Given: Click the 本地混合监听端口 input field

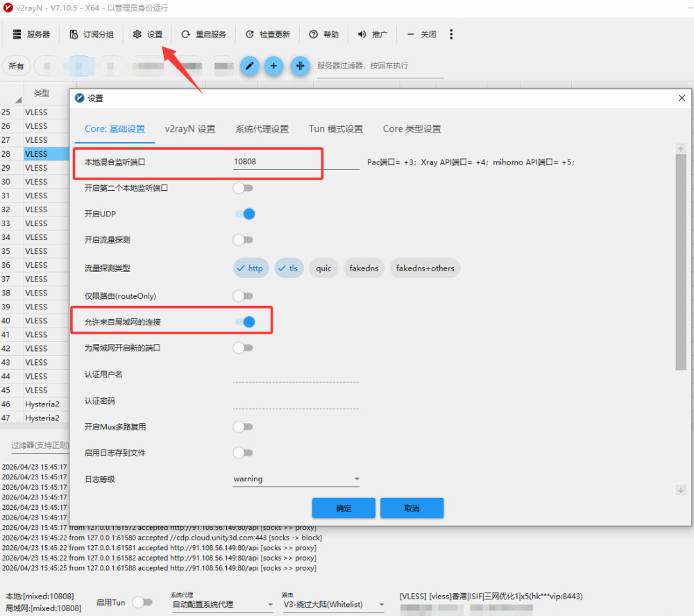Looking at the screenshot, I should coord(295,162).
